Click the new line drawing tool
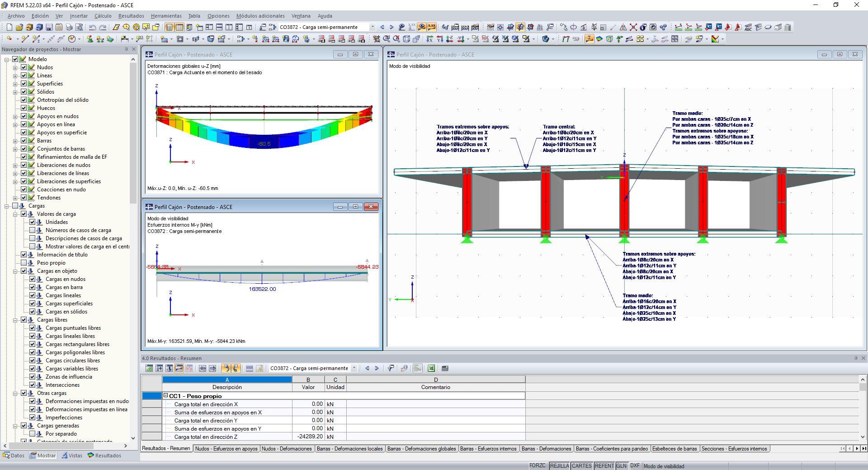The height and width of the screenshot is (470, 868). (25, 39)
